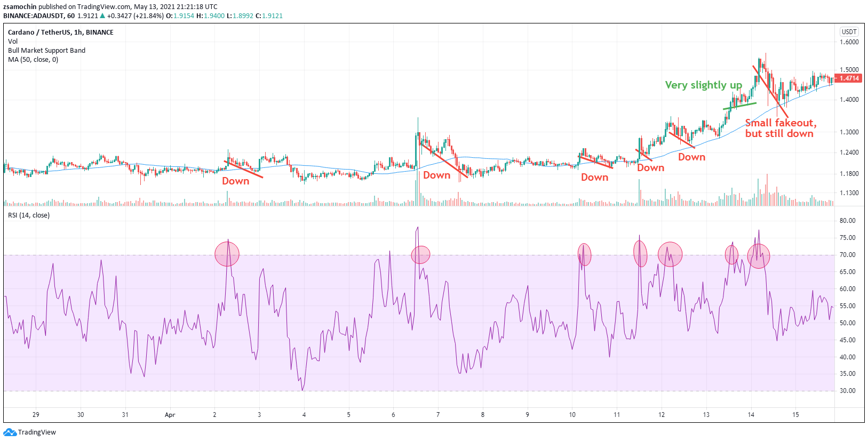Click the RSI 70.00 axis label

click(x=847, y=255)
